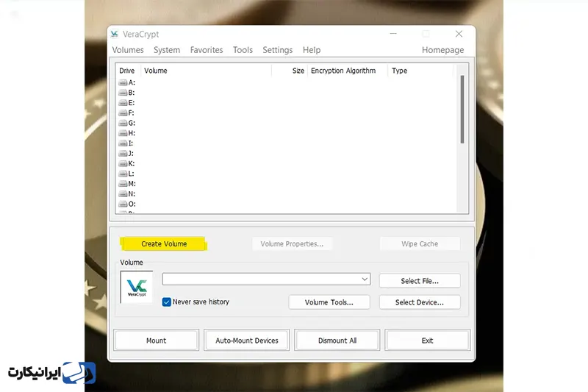This screenshot has width=588, height=392.
Task: Select the A: drive slot icon
Action: (123, 82)
